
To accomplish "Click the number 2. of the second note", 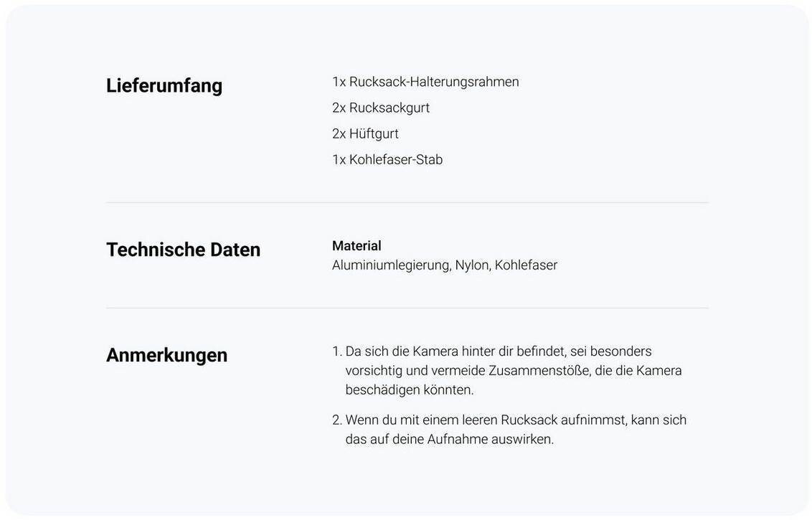I will coord(337,420).
